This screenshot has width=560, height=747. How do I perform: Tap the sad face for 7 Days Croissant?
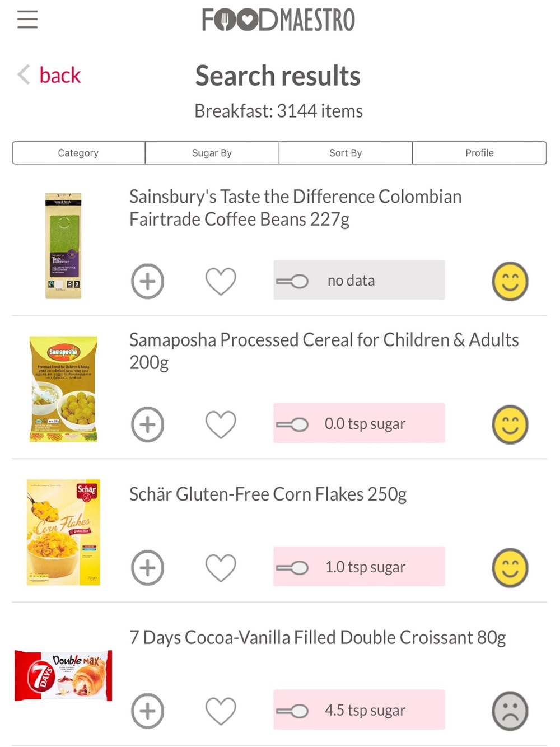pyautogui.click(x=510, y=711)
